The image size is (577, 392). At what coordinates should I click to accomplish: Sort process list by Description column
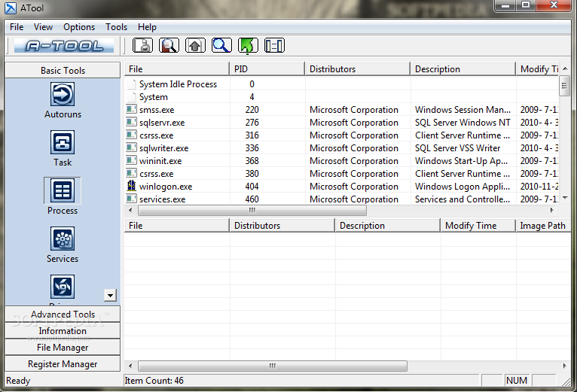point(463,69)
